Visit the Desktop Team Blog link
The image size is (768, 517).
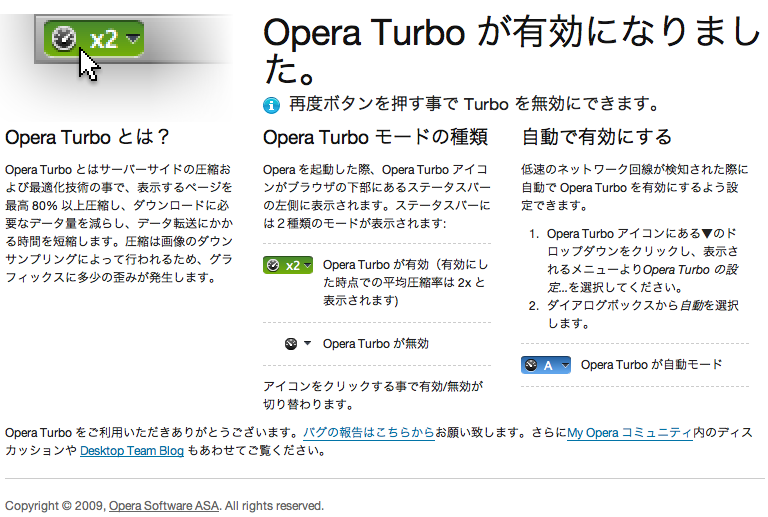point(132,450)
